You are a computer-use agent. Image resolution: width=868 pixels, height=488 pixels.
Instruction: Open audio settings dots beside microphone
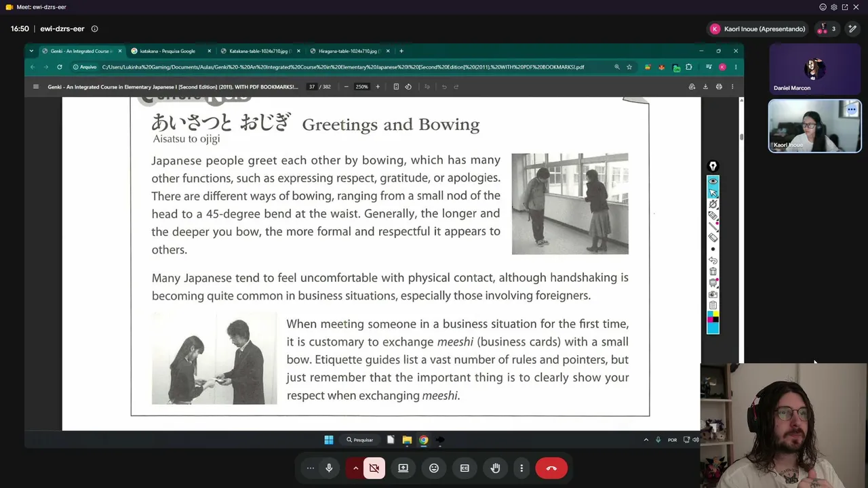coord(311,468)
